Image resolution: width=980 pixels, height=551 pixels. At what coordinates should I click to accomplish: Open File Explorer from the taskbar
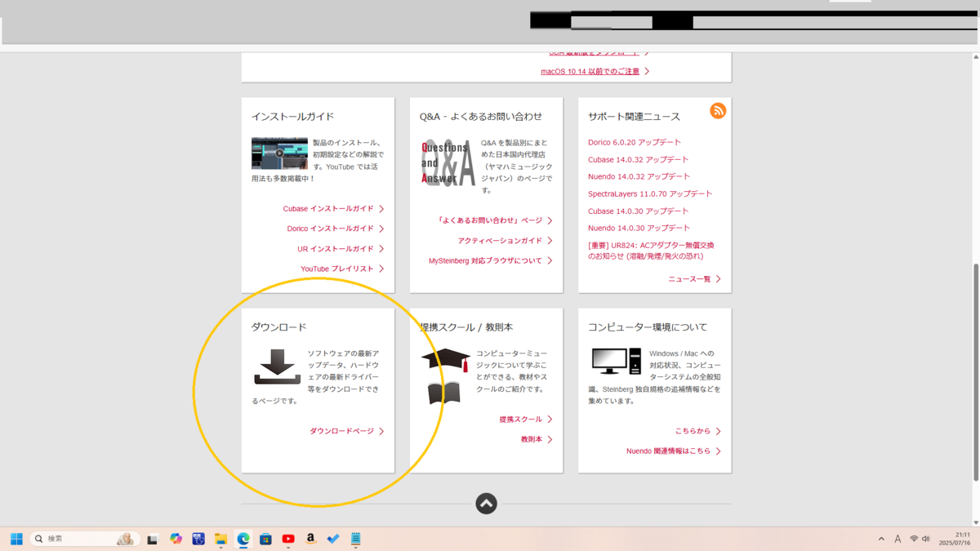pyautogui.click(x=220, y=539)
